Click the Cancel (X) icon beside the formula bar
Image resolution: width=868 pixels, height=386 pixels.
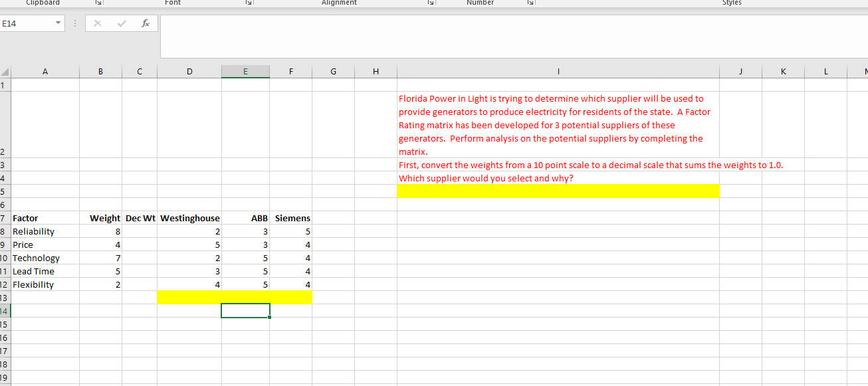point(98,23)
